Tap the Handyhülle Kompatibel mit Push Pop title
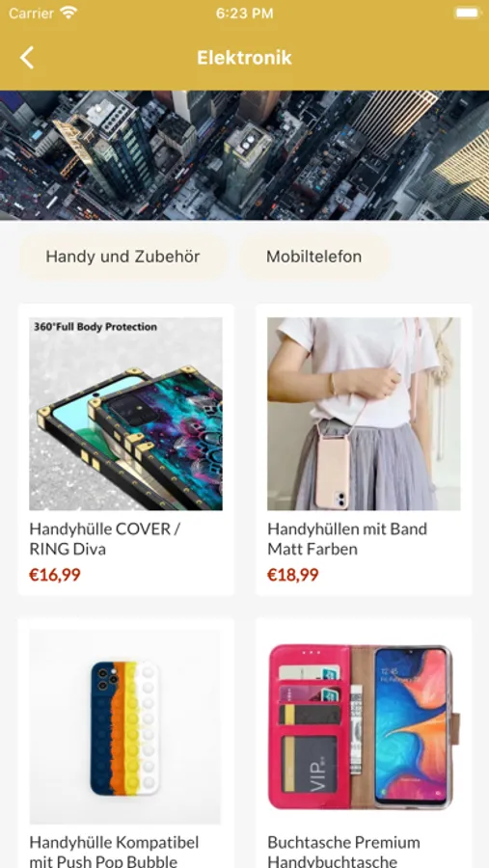This screenshot has height=868, width=489. point(114,852)
